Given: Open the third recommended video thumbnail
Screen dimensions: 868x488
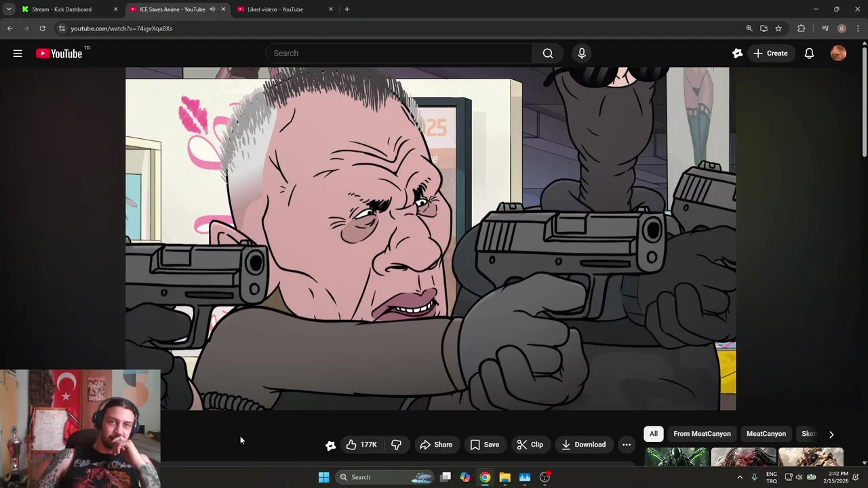Looking at the screenshot, I should (811, 457).
